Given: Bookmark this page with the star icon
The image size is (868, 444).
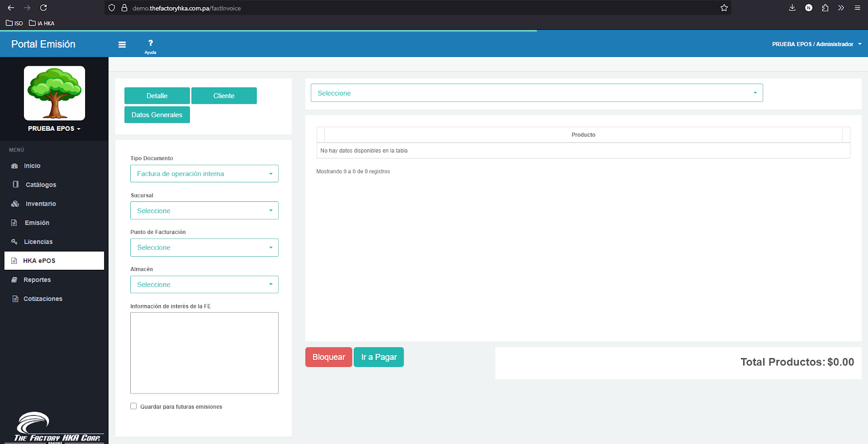Looking at the screenshot, I should [724, 8].
